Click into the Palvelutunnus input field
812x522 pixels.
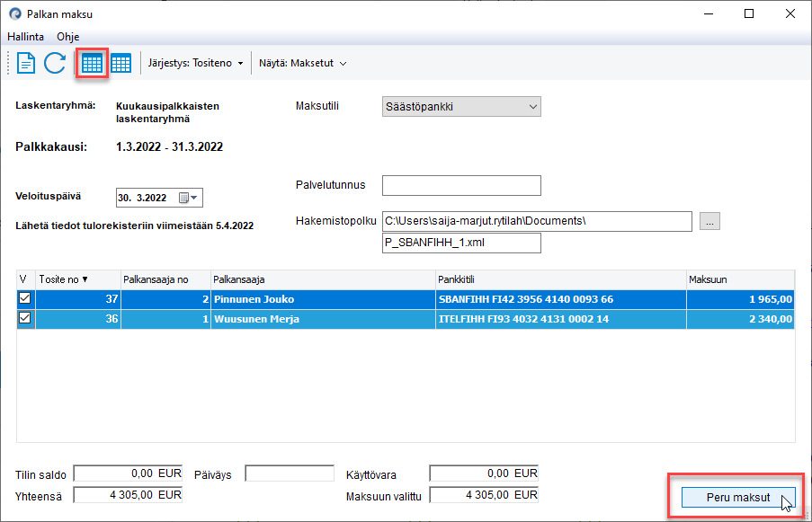[461, 185]
